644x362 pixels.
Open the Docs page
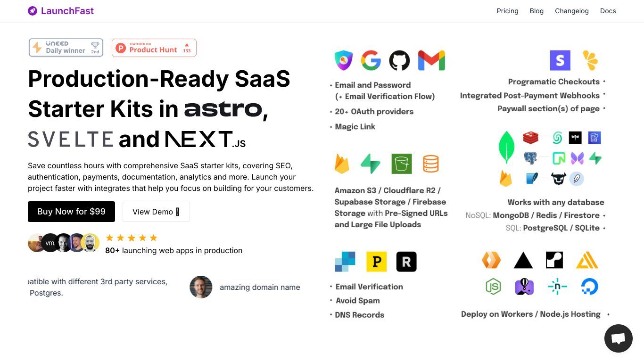pos(608,11)
